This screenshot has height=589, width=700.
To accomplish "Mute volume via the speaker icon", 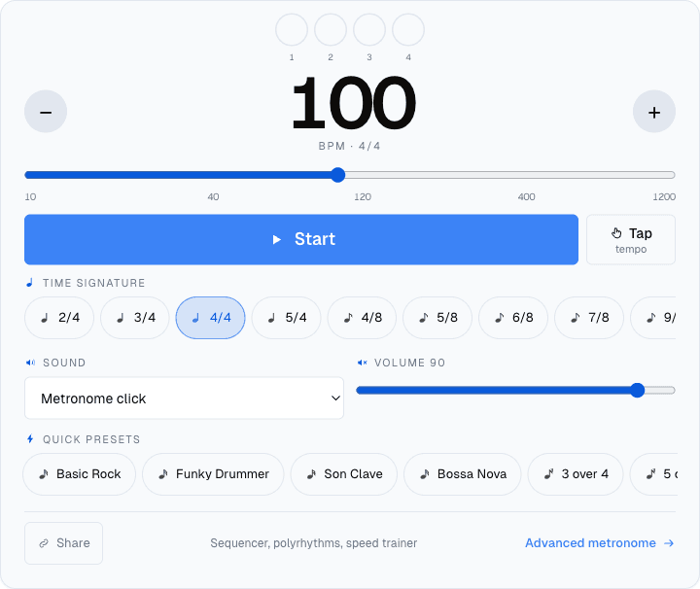I will (362, 363).
